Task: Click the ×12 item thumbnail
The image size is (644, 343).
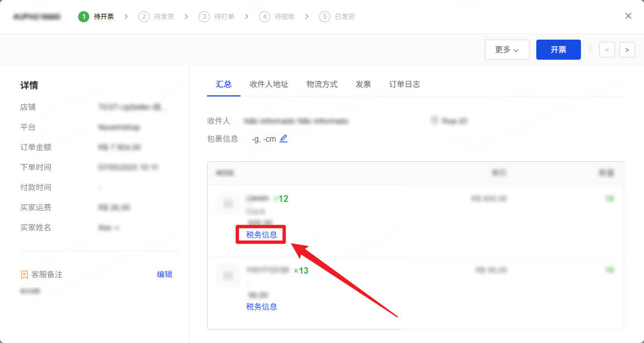Action: coord(228,204)
